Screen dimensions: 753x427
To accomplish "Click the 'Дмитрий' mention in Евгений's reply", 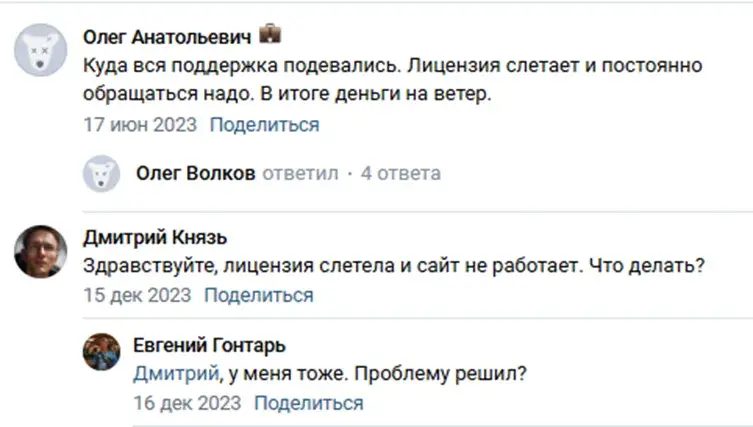I will [176, 373].
